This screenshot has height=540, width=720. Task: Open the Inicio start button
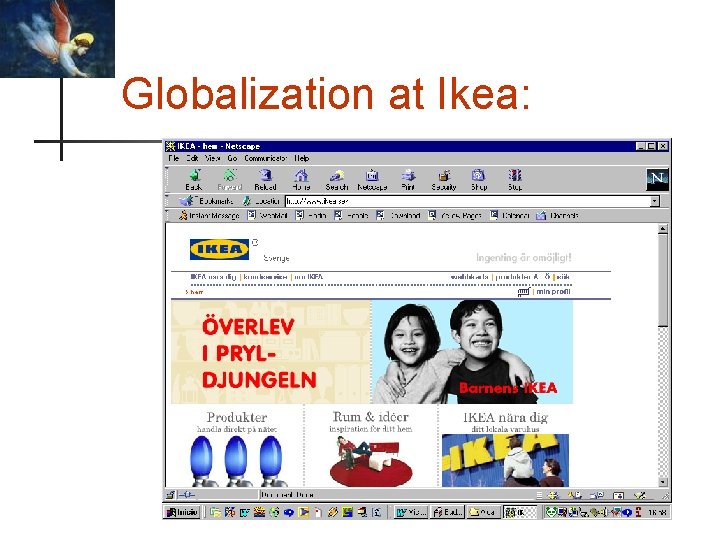(182, 512)
